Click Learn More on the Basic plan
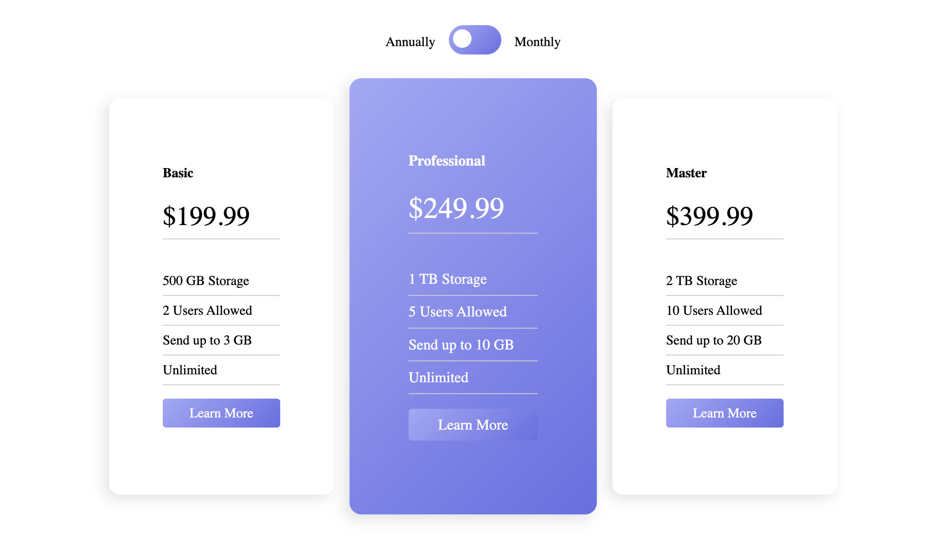 (221, 413)
